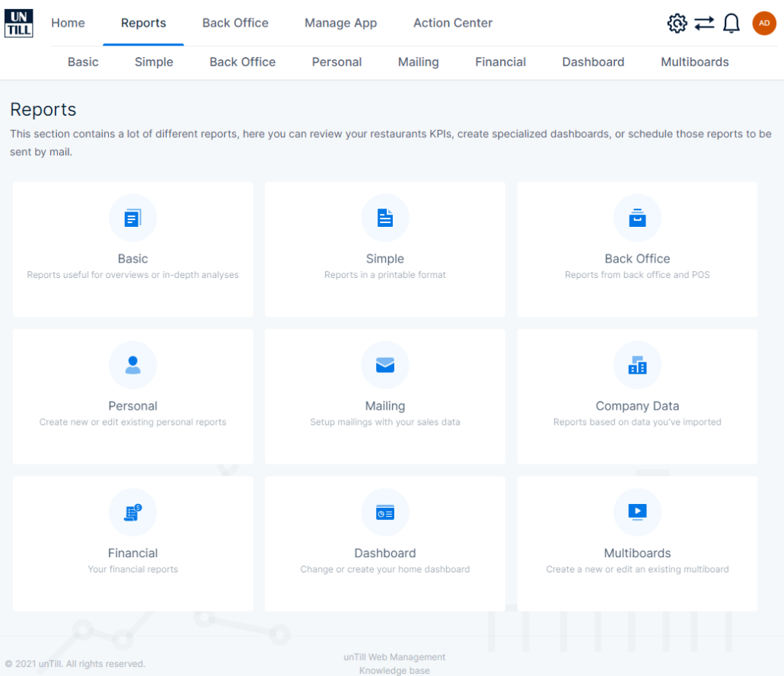Click the Multiboards play screen icon
The width and height of the screenshot is (784, 676).
tap(637, 512)
